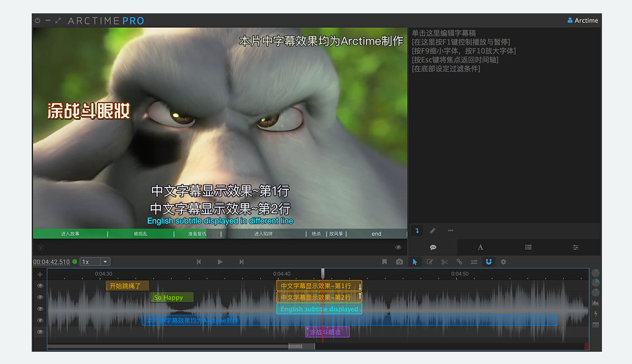Click the link clips tool icon
632x364 pixels.
coord(459,262)
